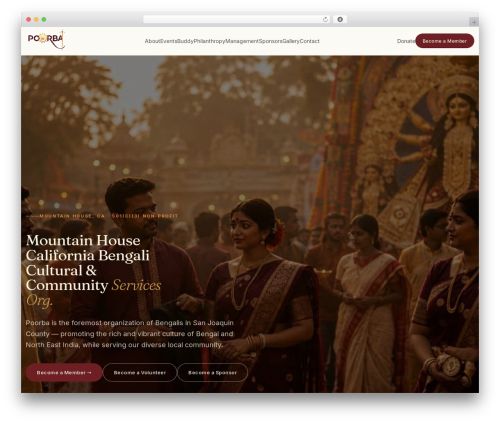
Task: Click hero Become a Member arrow button
Action: pos(64,372)
